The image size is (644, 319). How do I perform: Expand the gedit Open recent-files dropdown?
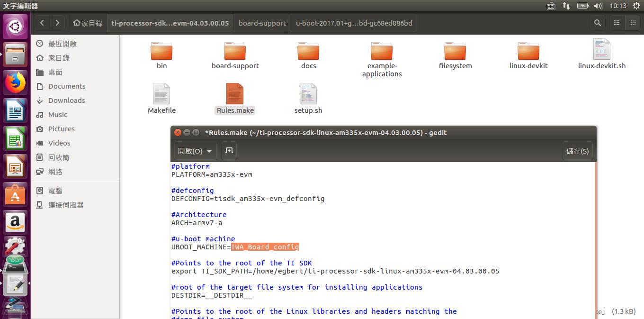point(195,151)
